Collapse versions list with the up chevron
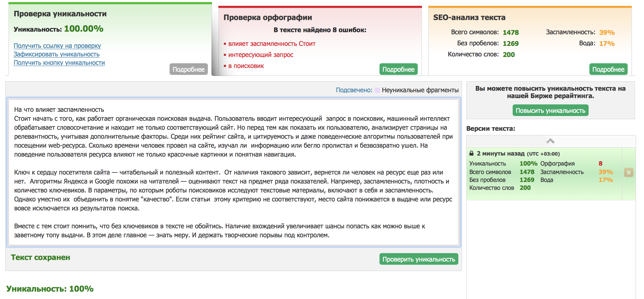Image resolution: width=644 pixels, height=299 pixels. coord(550,141)
